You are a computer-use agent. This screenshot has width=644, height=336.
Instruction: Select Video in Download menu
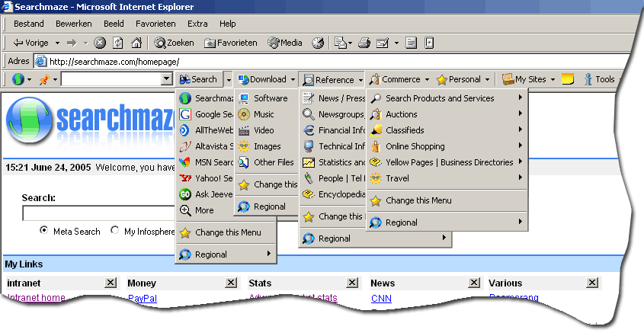coord(267,130)
